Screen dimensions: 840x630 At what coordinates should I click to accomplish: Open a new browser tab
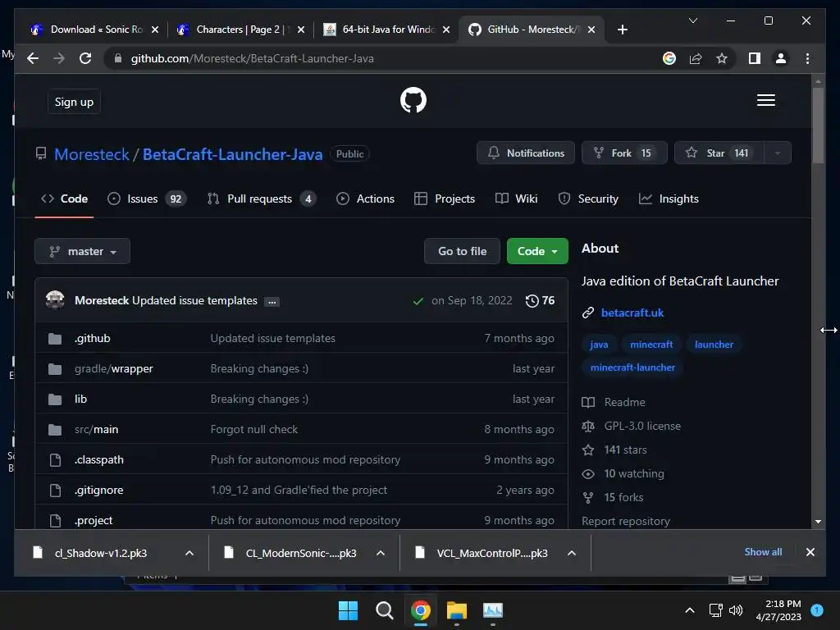[622, 30]
